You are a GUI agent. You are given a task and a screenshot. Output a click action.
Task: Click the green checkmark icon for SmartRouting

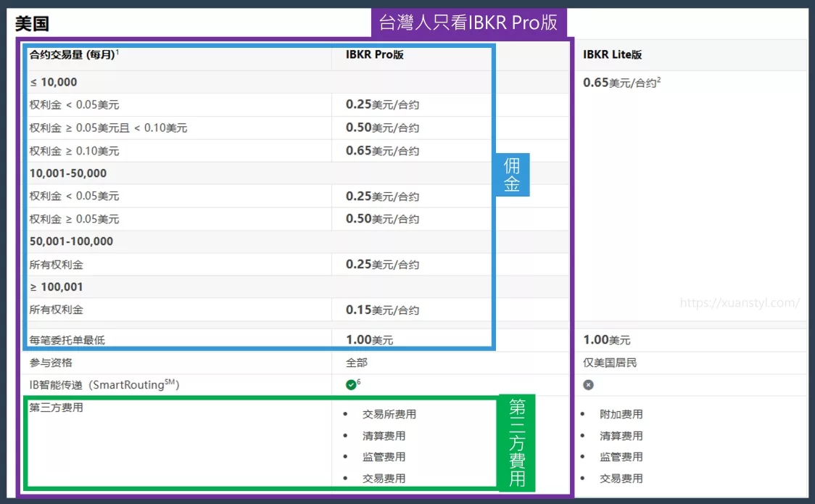(x=351, y=384)
